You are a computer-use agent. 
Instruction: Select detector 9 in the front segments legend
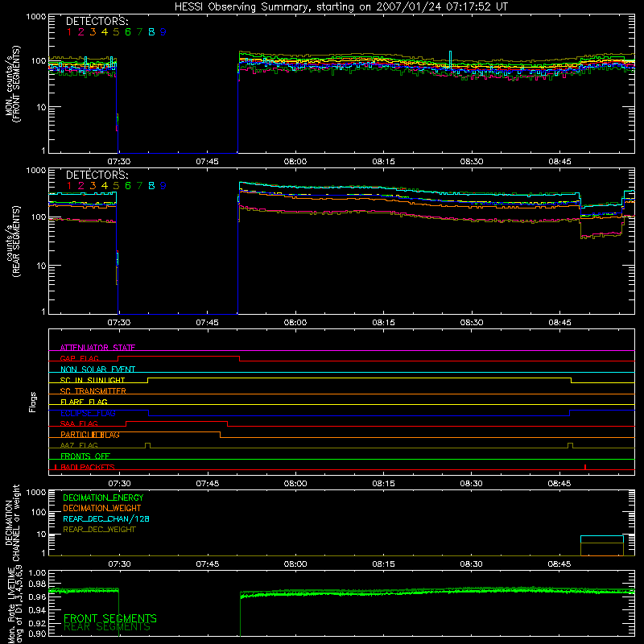pyautogui.click(x=163, y=32)
